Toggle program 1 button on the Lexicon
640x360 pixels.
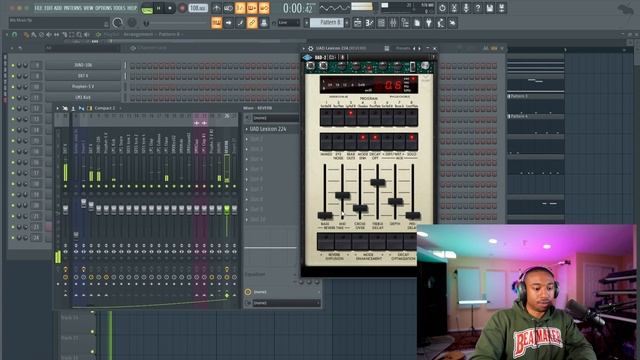pos(326,118)
